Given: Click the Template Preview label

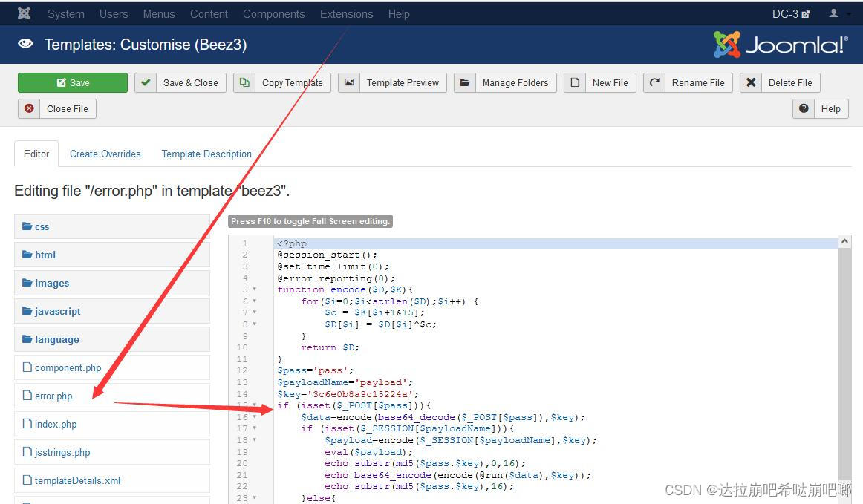Looking at the screenshot, I should [403, 83].
